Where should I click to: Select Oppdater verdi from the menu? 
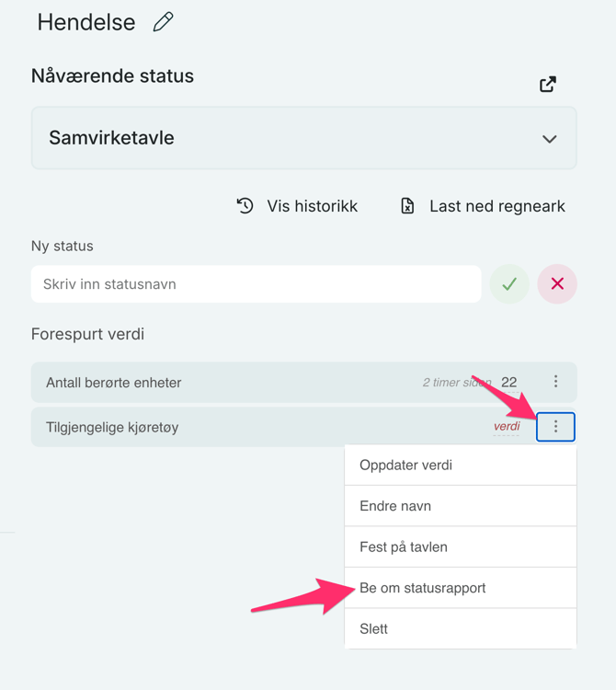pyautogui.click(x=405, y=466)
